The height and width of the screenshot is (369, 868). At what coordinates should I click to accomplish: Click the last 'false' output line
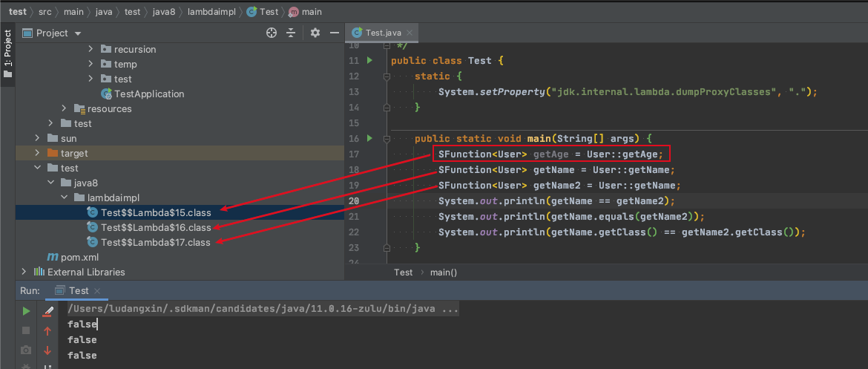(x=82, y=355)
